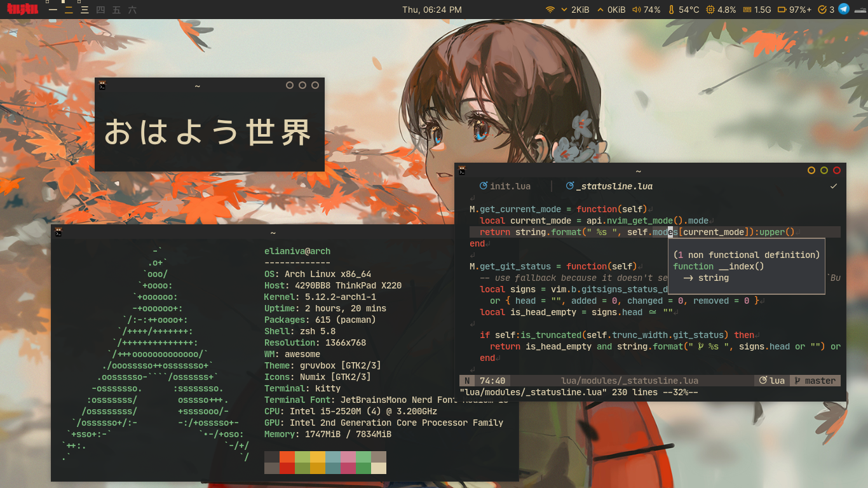Click the 2KiB download speed text
Viewport: 868px width, 488px height.
[580, 10]
